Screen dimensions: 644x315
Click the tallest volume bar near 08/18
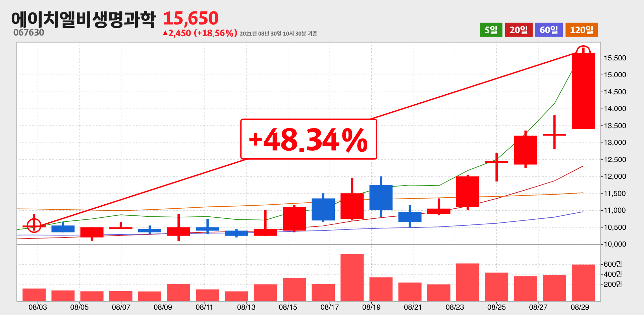click(352, 278)
